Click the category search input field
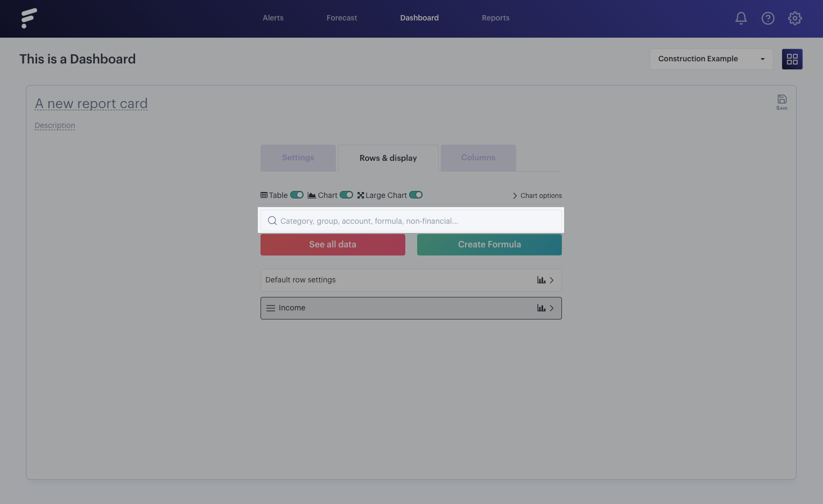The image size is (823, 504). (x=411, y=221)
